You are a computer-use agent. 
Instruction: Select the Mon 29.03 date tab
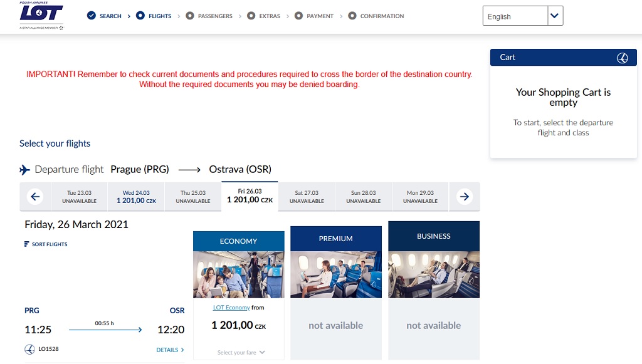pyautogui.click(x=420, y=197)
